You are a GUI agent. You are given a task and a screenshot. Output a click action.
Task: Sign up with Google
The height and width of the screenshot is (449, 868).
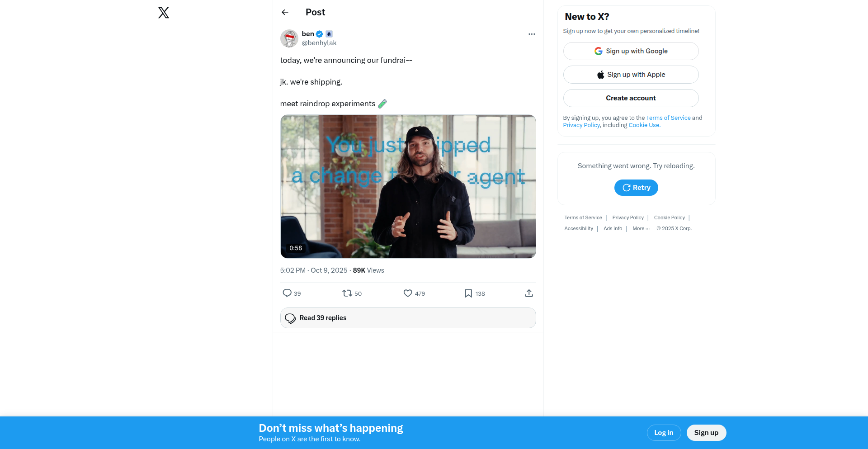pos(631,51)
